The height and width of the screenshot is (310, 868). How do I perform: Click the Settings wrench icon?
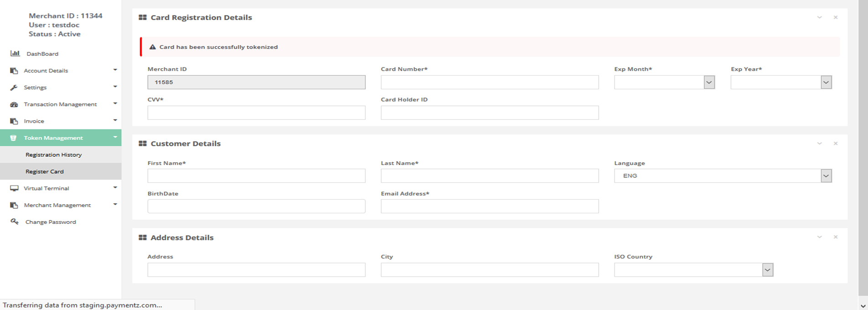(14, 88)
